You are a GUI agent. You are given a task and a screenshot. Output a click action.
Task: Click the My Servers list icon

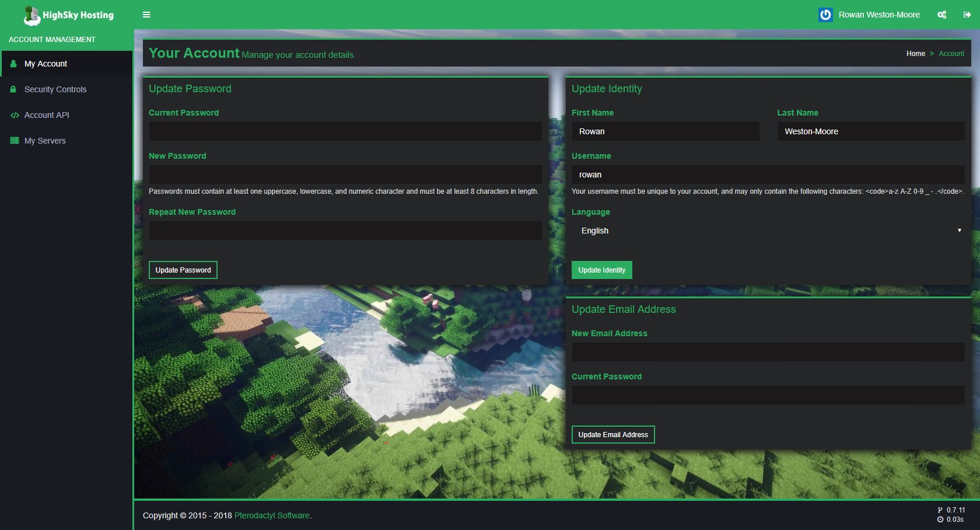pos(15,141)
